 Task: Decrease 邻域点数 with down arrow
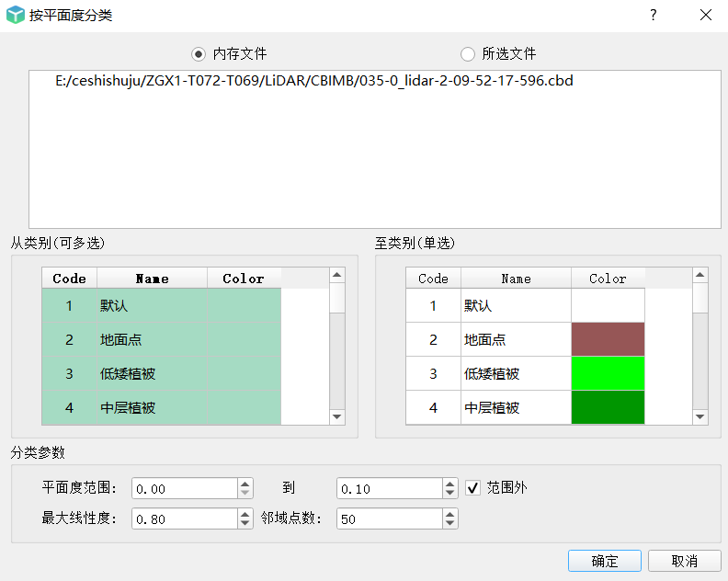tap(449, 523)
